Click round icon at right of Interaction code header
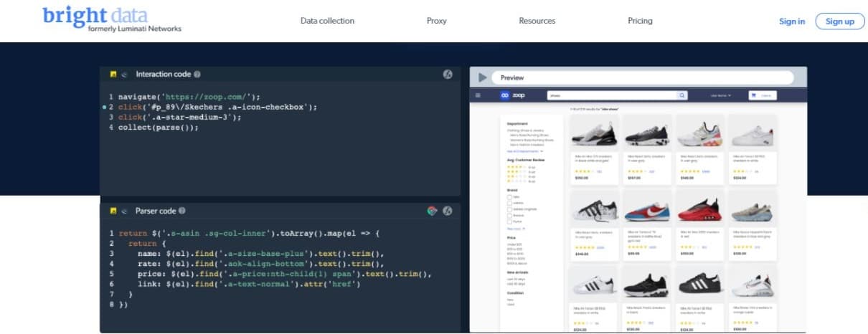 point(447,74)
